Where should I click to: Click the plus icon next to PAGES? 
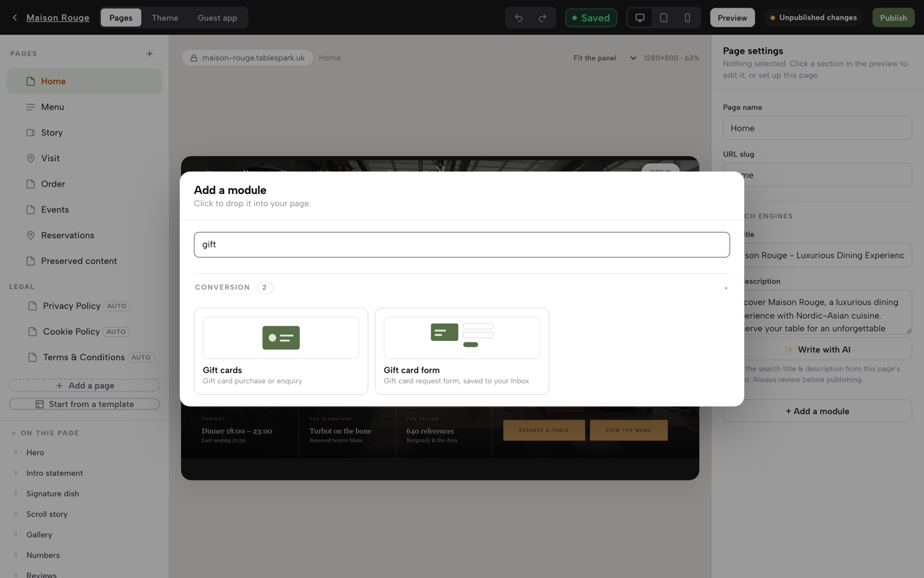[150, 54]
